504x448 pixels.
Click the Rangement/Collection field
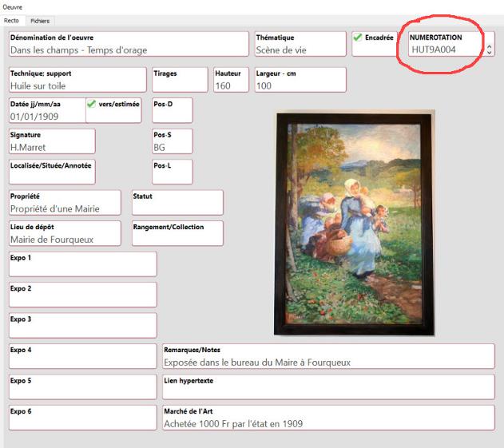pyautogui.click(x=177, y=233)
